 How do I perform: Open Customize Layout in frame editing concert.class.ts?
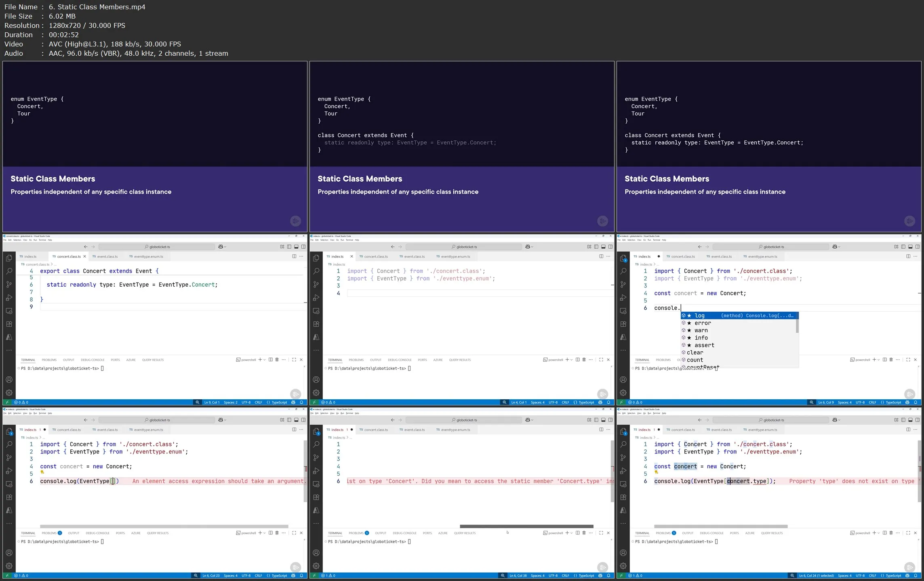(282, 247)
